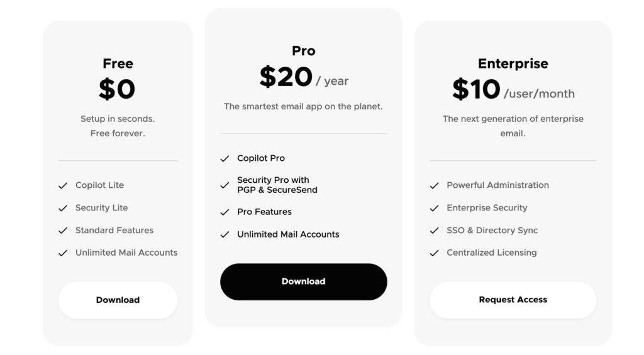Click the checkmark beside Copilot Lite

(63, 185)
